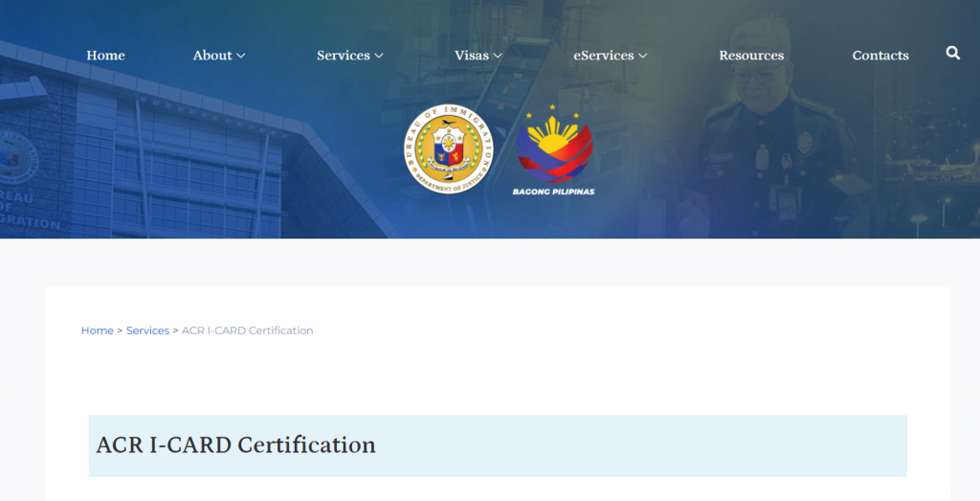
Task: Click the Bureau of Immigration seal logo
Action: (x=448, y=148)
